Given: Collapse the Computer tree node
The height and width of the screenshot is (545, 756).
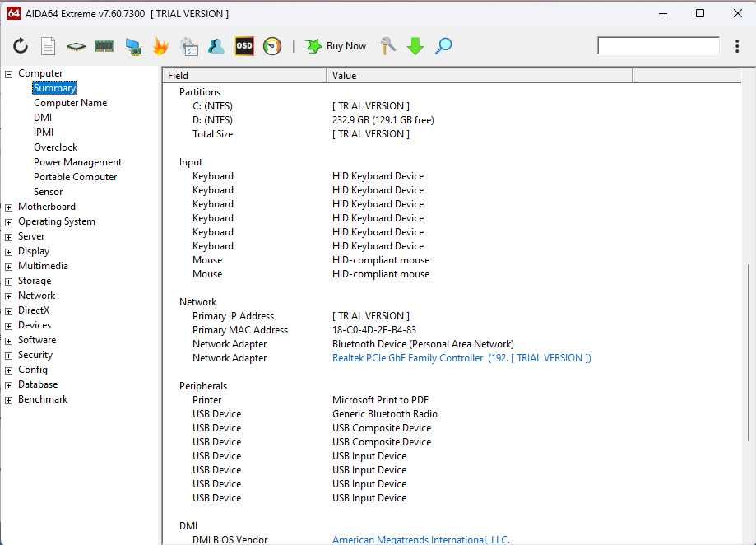Looking at the screenshot, I should [x=9, y=74].
